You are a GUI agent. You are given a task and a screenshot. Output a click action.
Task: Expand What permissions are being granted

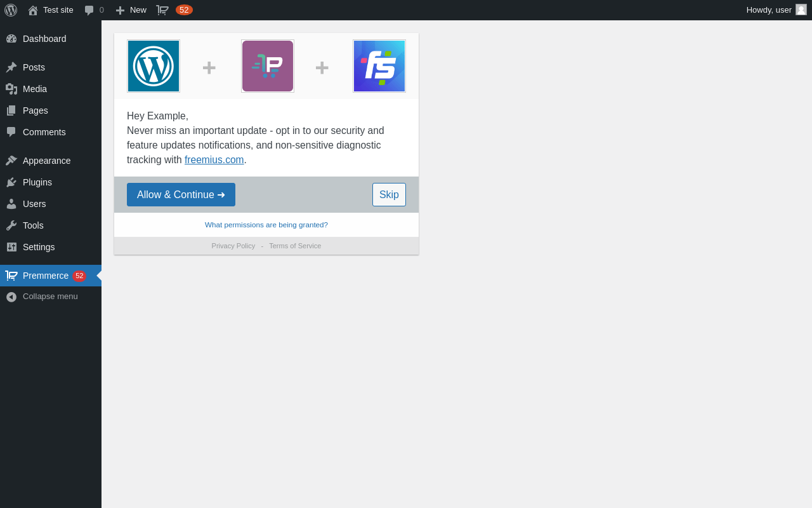(266, 225)
